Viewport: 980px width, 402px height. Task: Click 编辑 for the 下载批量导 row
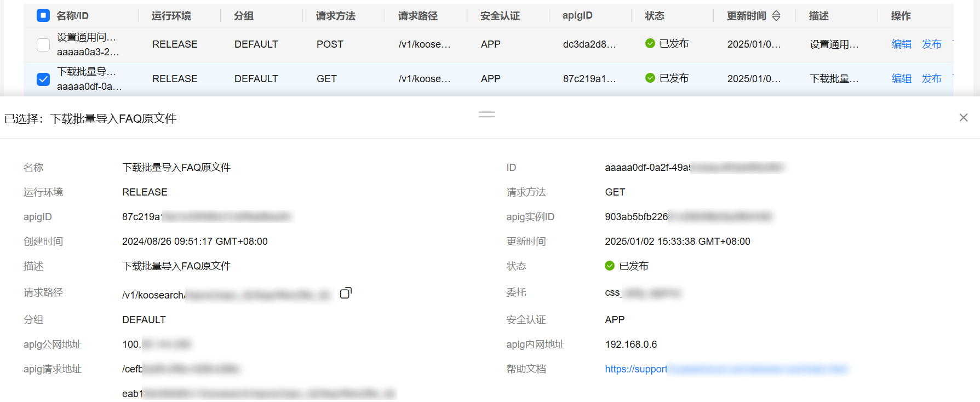click(901, 79)
